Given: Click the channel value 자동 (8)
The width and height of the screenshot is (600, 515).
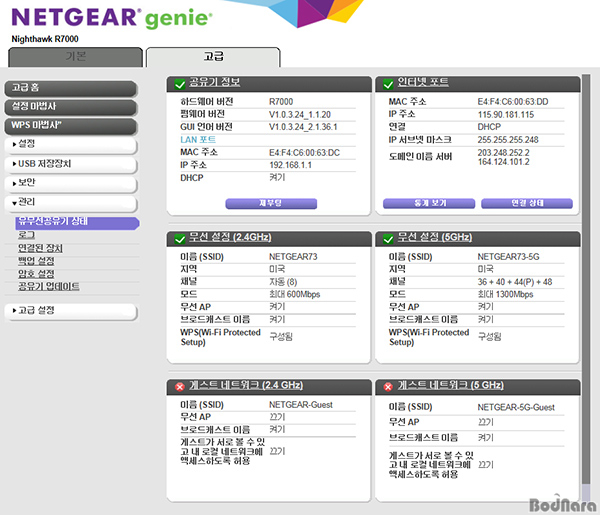Looking at the screenshot, I should coord(283,282).
